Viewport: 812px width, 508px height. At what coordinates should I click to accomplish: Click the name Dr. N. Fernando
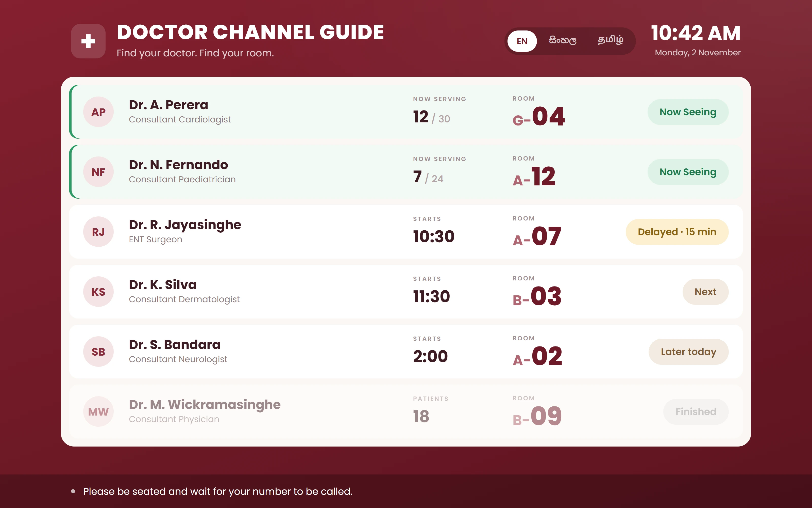(x=178, y=165)
